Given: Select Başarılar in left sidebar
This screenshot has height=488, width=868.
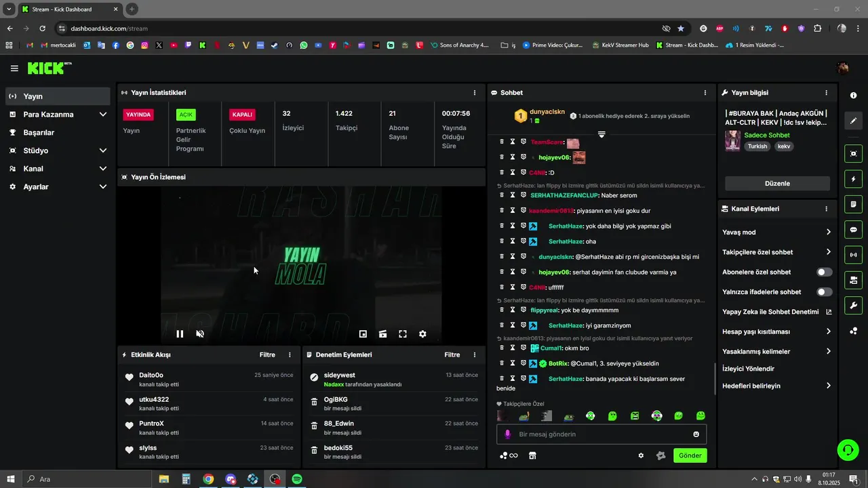Looking at the screenshot, I should 58,132.
